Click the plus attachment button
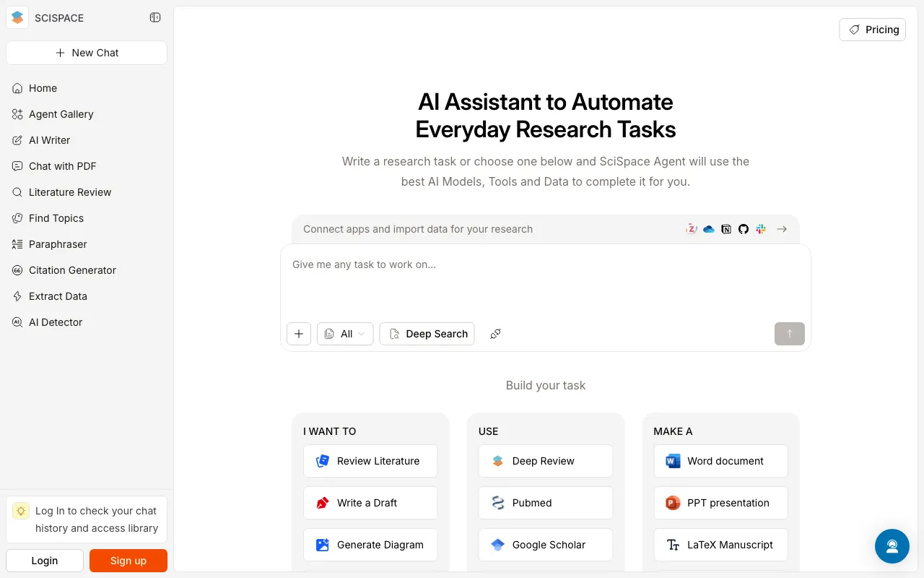 click(299, 334)
